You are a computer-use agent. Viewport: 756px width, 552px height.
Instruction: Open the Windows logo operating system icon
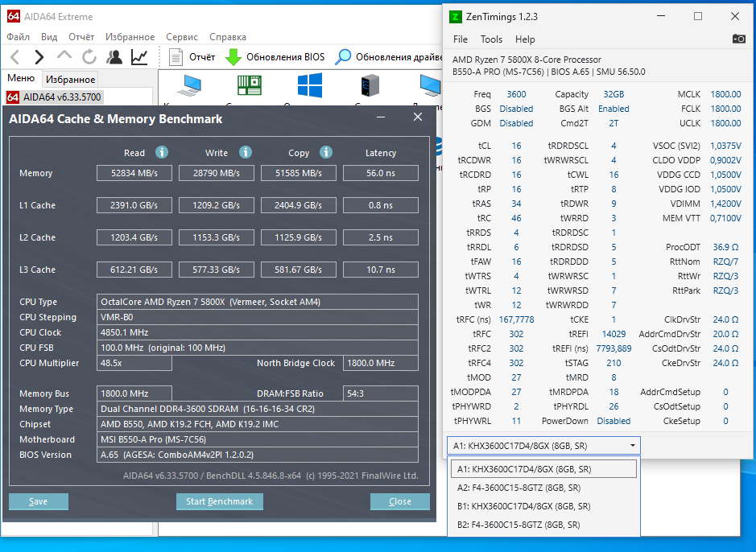[x=309, y=85]
